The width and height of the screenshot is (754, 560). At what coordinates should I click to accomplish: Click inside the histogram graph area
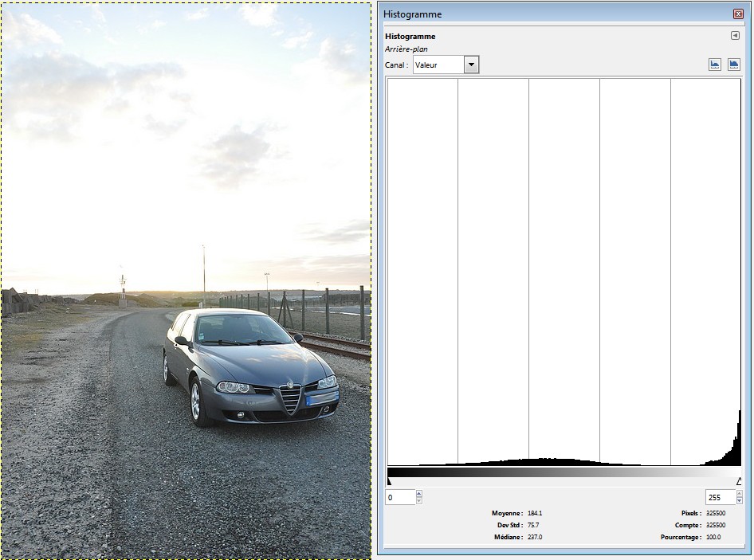click(x=564, y=271)
